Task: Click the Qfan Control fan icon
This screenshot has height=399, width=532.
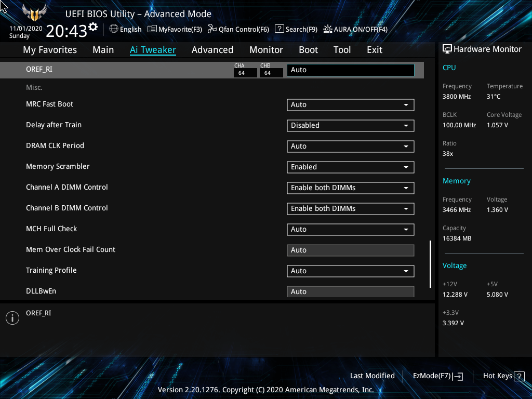Action: (212, 29)
